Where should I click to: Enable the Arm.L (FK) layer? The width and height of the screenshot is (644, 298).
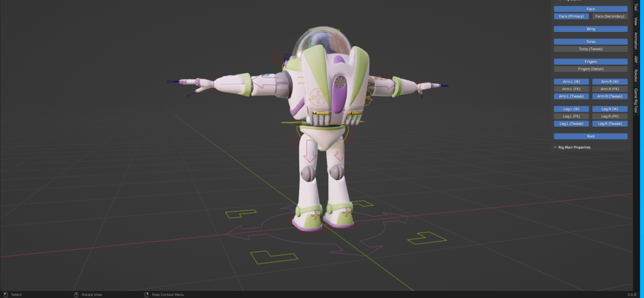coord(572,89)
